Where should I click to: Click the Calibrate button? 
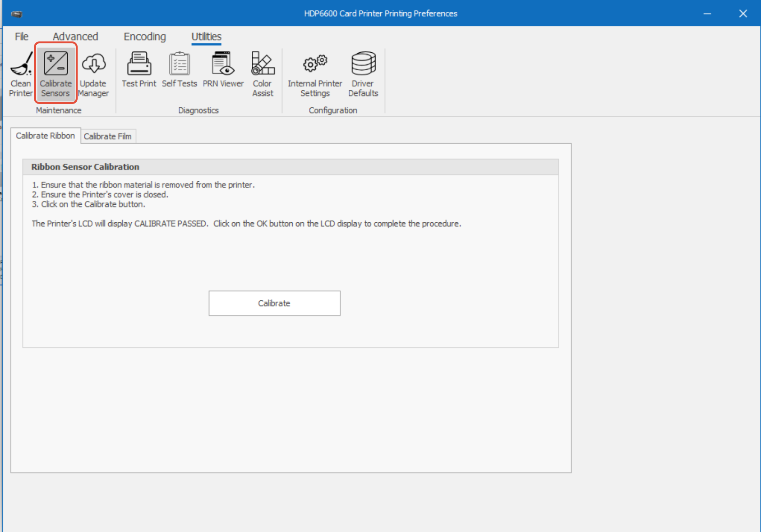coord(274,303)
